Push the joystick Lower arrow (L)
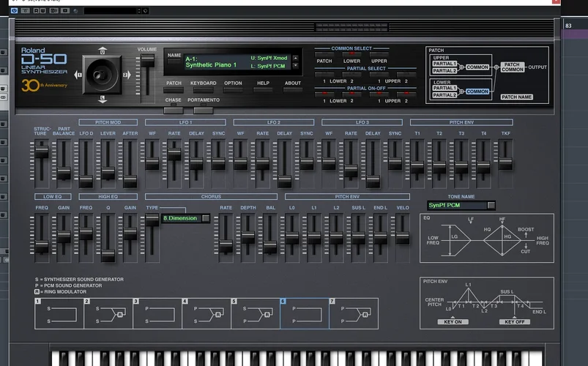The image size is (588, 366). point(103,99)
